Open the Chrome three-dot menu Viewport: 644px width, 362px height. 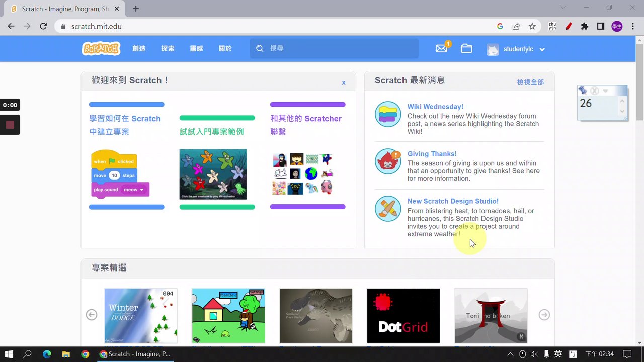[633, 26]
